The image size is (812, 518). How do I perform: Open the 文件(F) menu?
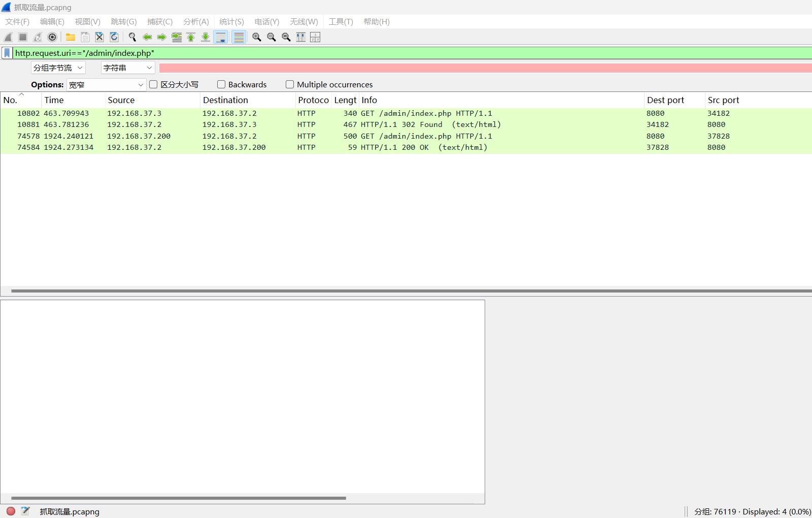click(17, 21)
